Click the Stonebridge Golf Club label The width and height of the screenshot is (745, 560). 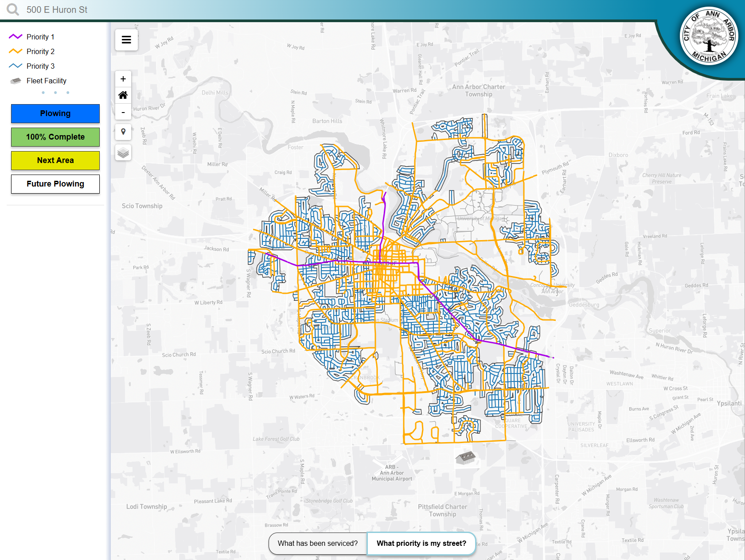(329, 501)
